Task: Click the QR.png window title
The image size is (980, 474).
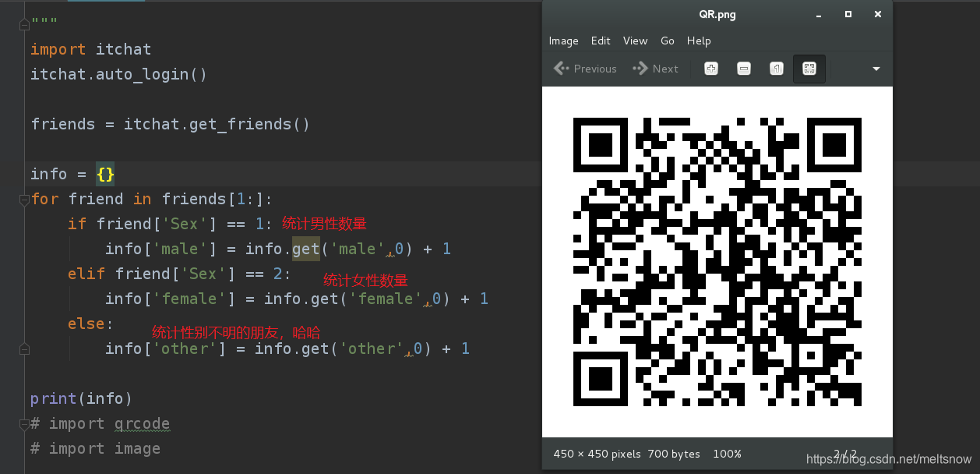Action: pyautogui.click(x=717, y=14)
